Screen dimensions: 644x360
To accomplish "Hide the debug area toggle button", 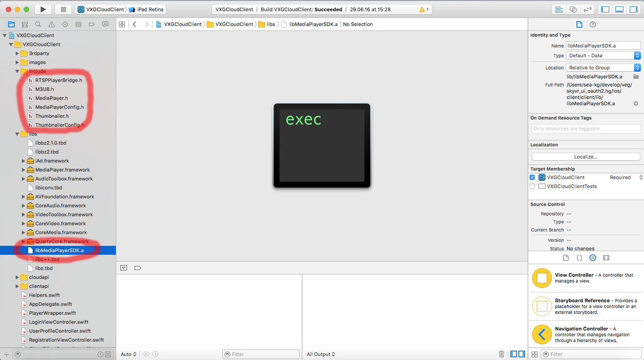I will point(124,268).
